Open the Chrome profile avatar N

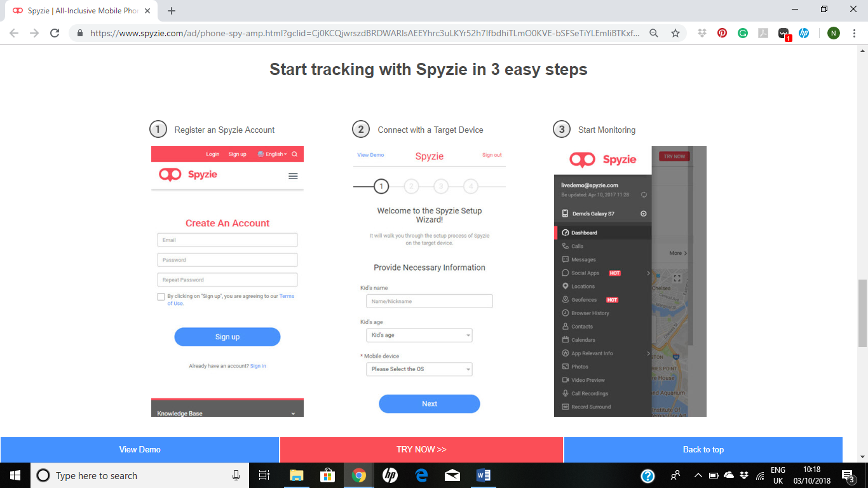click(834, 33)
